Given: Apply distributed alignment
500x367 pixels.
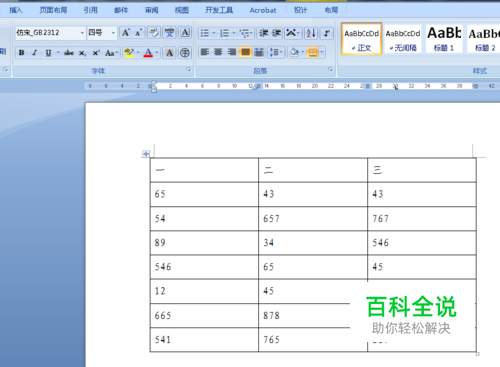Looking at the screenshot, I should [x=259, y=52].
